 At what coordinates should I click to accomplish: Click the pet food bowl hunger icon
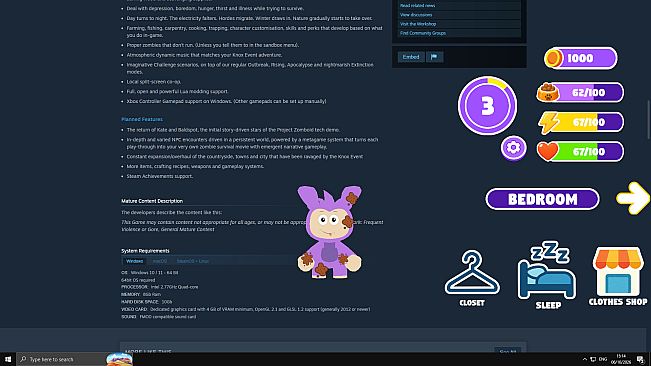point(548,92)
